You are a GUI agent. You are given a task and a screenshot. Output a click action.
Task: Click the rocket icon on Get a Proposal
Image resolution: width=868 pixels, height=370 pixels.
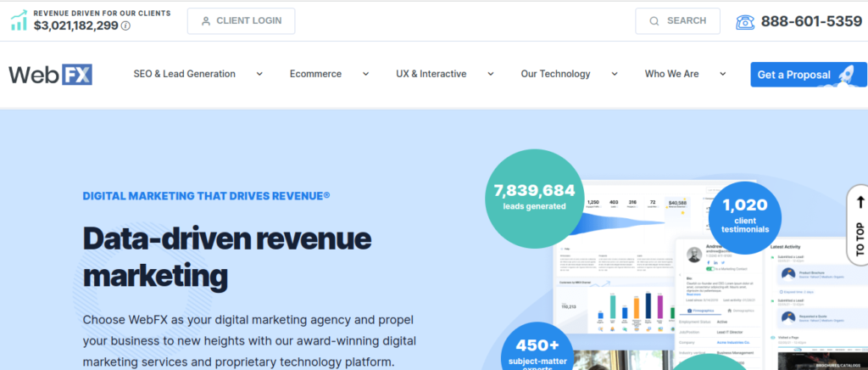coord(846,74)
